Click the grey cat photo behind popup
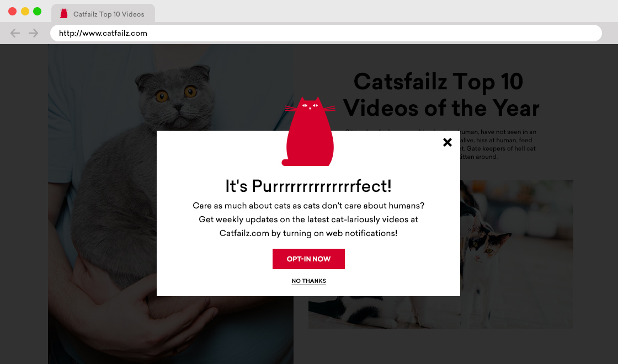Viewport: 618px width, 364px height. coord(171,204)
